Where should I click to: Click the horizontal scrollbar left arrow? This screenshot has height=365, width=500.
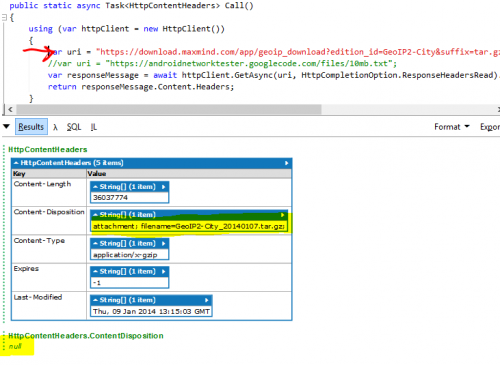10,109
